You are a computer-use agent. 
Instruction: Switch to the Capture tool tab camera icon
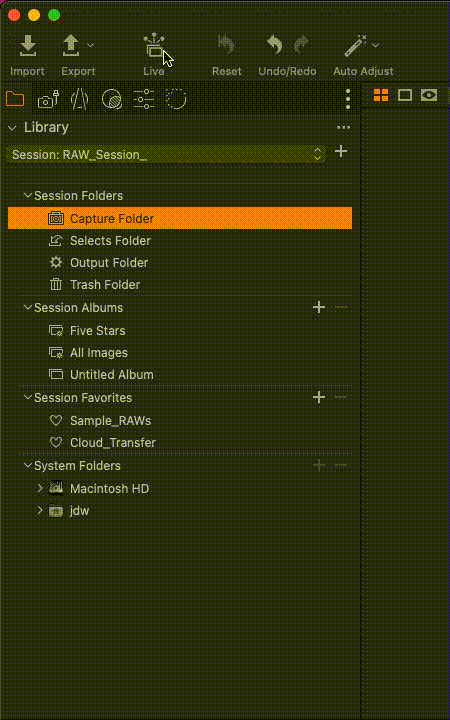[48, 99]
